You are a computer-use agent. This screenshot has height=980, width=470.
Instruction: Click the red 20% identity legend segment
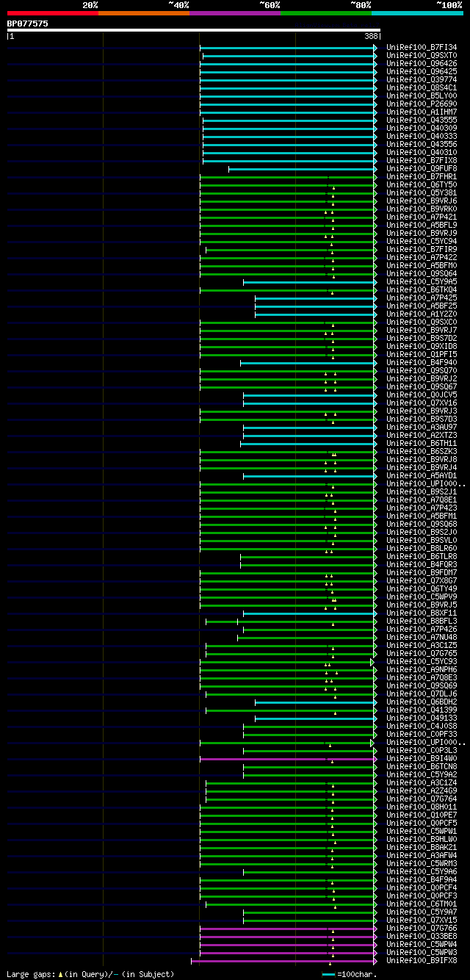point(53,13)
